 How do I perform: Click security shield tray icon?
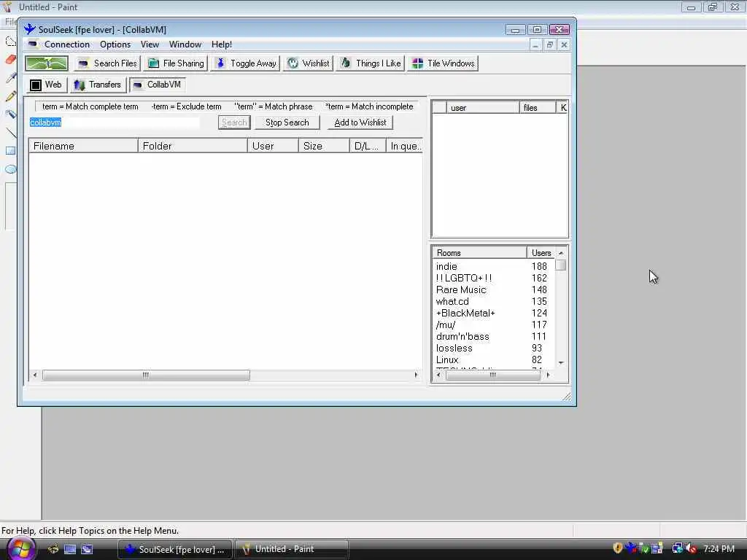[617, 548]
